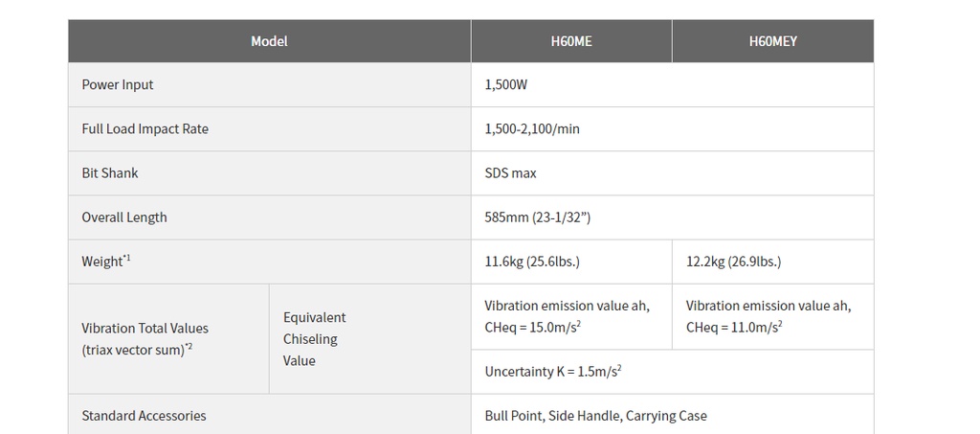Click the 1,500-2,100/min value cell
This screenshot has width=980, height=434.
[673, 128]
